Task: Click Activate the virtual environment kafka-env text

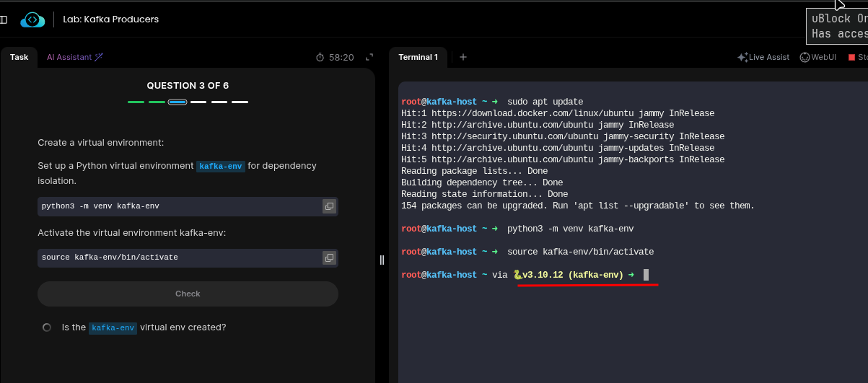Action: 132,233
